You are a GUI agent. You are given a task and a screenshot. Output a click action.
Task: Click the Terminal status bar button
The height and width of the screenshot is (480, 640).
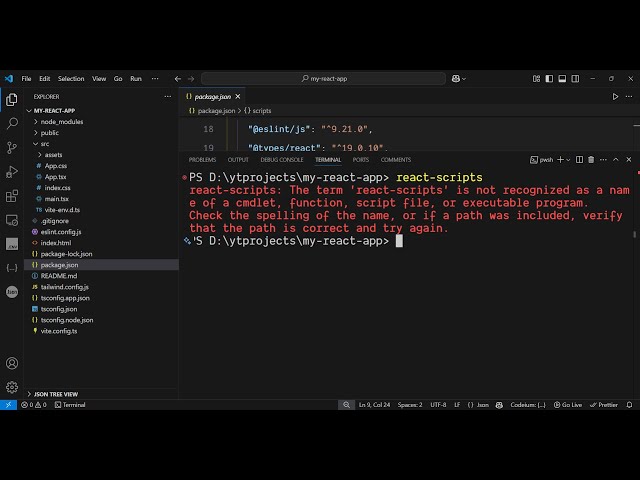coord(70,405)
